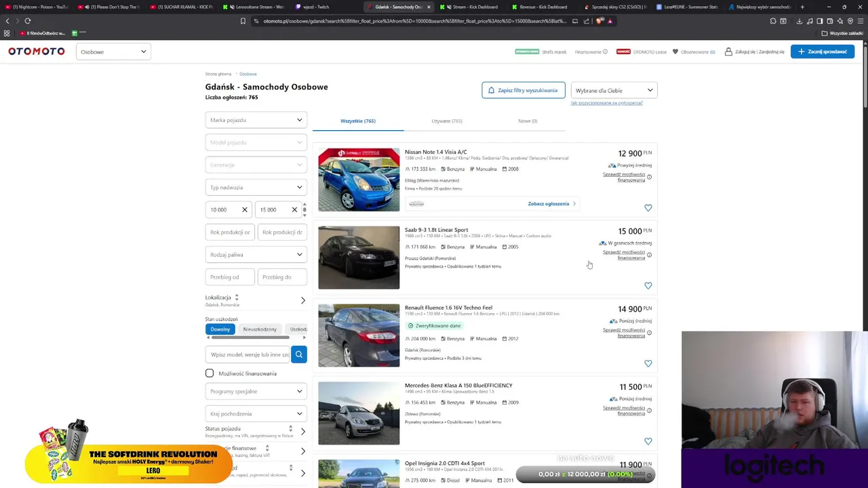This screenshot has width=868, height=488.
Task: Click the Przebieg od field
Action: 230,277
